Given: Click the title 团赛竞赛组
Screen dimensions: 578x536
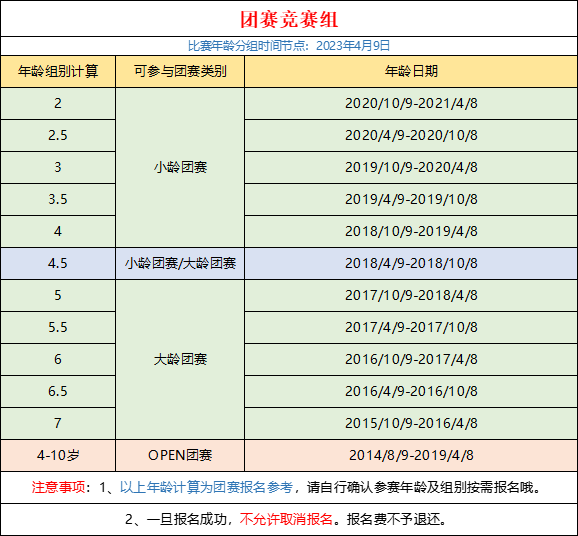Looking at the screenshot, I should [289, 19].
